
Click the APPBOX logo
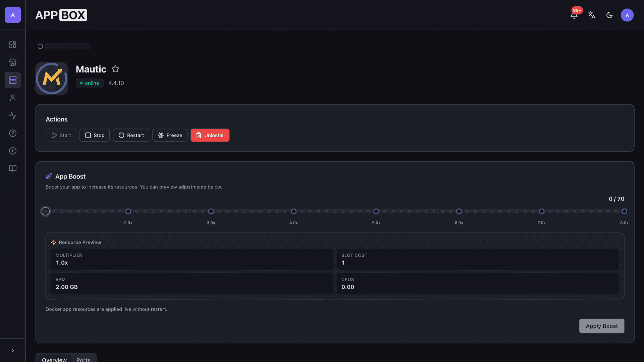click(61, 15)
